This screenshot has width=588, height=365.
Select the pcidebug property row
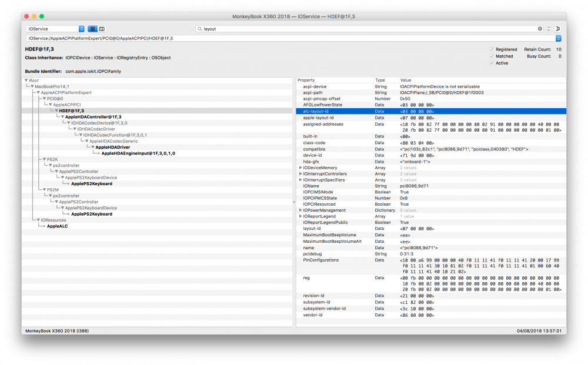pyautogui.click(x=431, y=254)
